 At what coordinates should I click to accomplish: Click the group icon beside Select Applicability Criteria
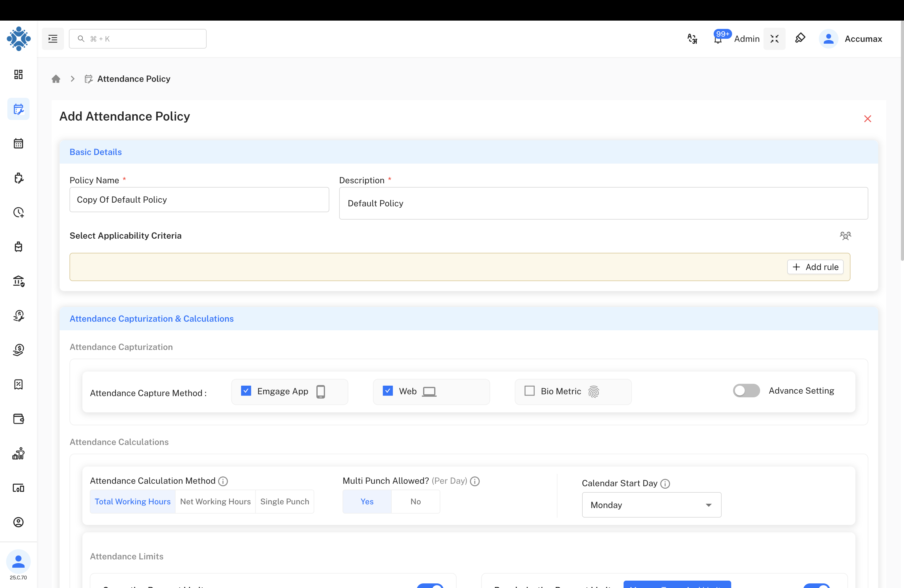coord(846,236)
